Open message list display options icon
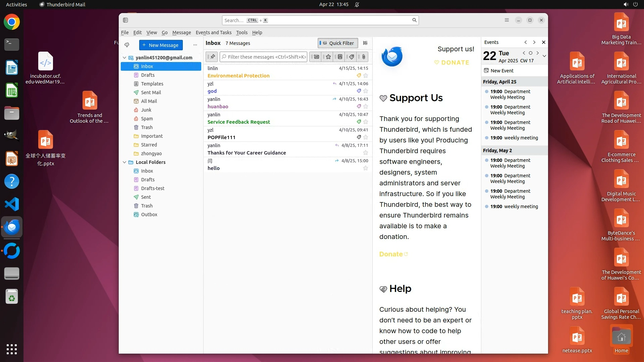This screenshot has height=362, width=644. [x=365, y=43]
